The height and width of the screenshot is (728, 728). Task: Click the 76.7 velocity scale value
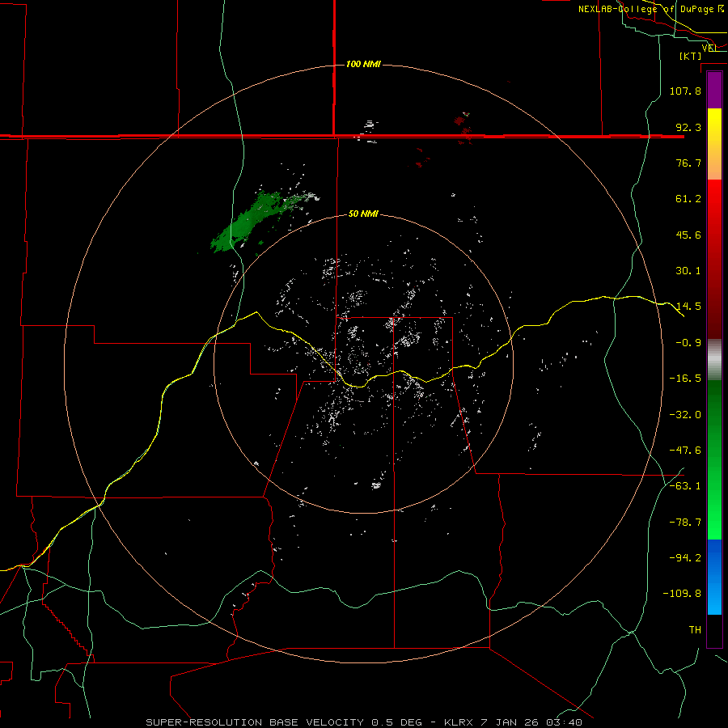pos(688,163)
